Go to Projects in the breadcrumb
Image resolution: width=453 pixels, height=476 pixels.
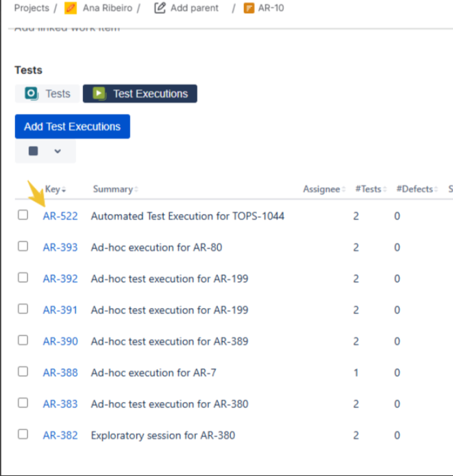pos(32,8)
